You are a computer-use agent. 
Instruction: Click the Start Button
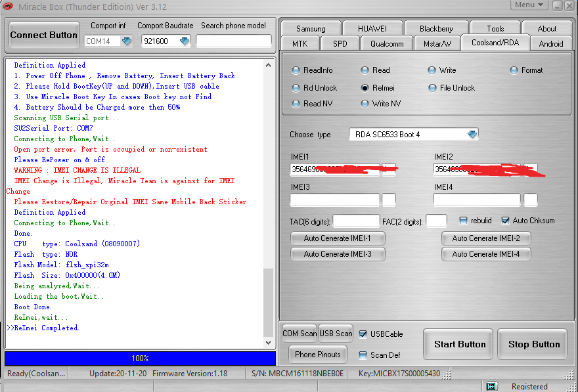[460, 344]
